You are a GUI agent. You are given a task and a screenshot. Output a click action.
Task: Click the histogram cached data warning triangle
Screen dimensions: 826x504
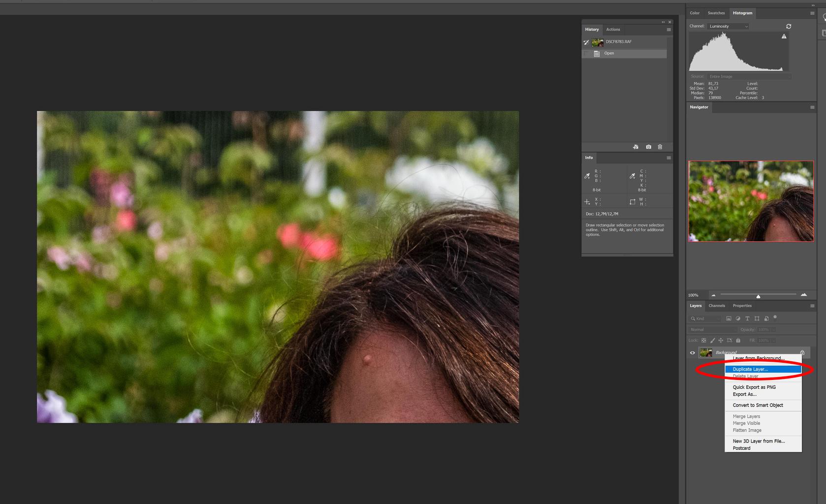(x=784, y=36)
